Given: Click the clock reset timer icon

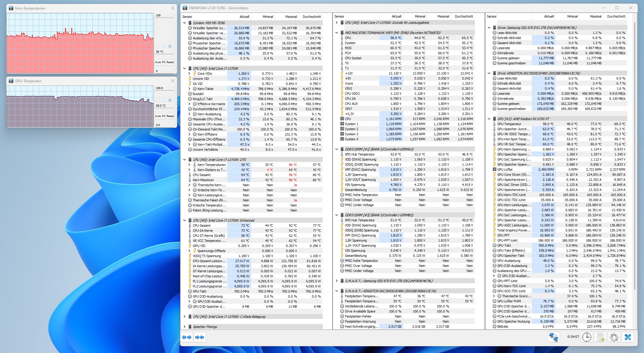Looking at the screenshot, I should [586, 337].
